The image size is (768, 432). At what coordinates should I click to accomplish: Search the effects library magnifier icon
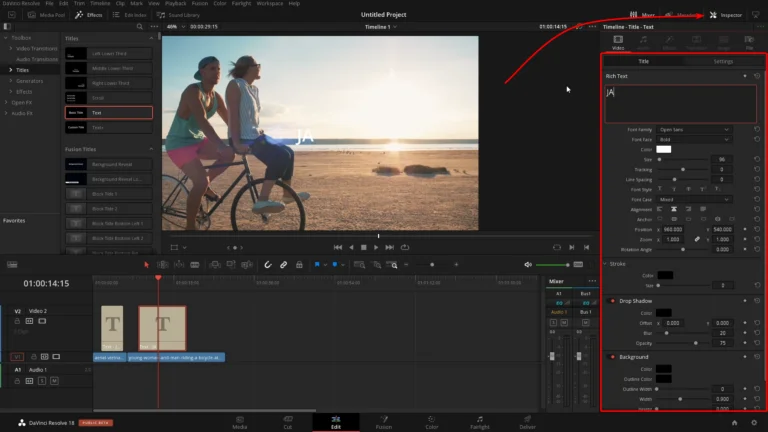[140, 26]
